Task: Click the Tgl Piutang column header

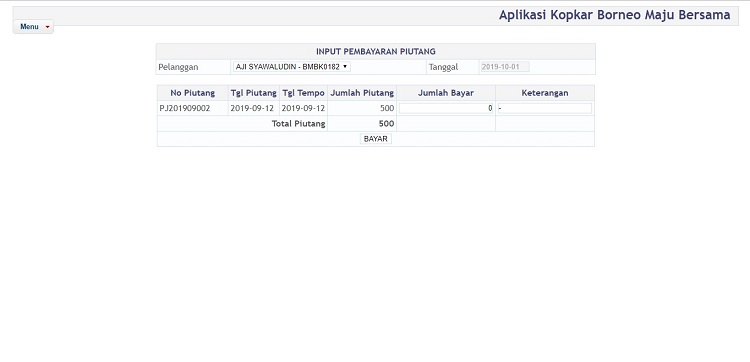Action: [x=254, y=93]
